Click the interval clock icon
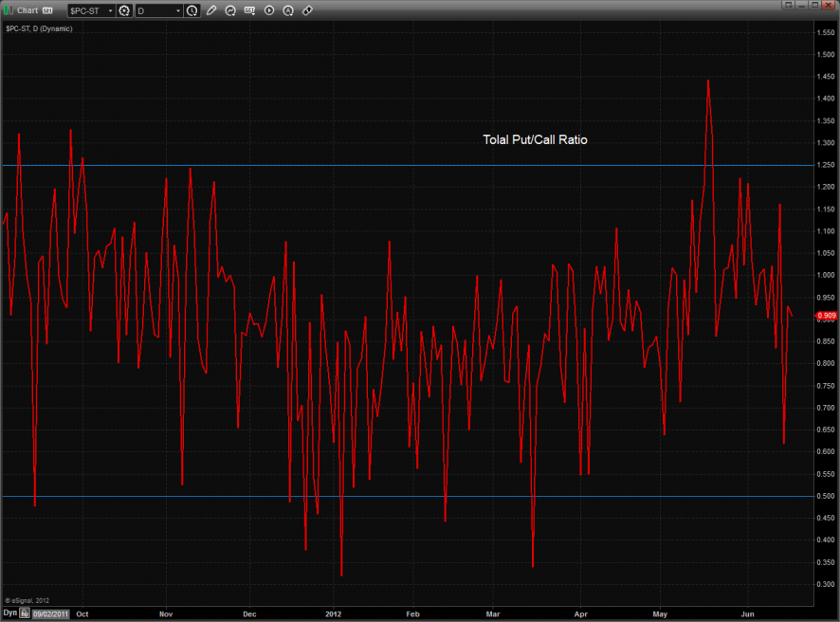The height and width of the screenshot is (622, 840). (x=192, y=10)
